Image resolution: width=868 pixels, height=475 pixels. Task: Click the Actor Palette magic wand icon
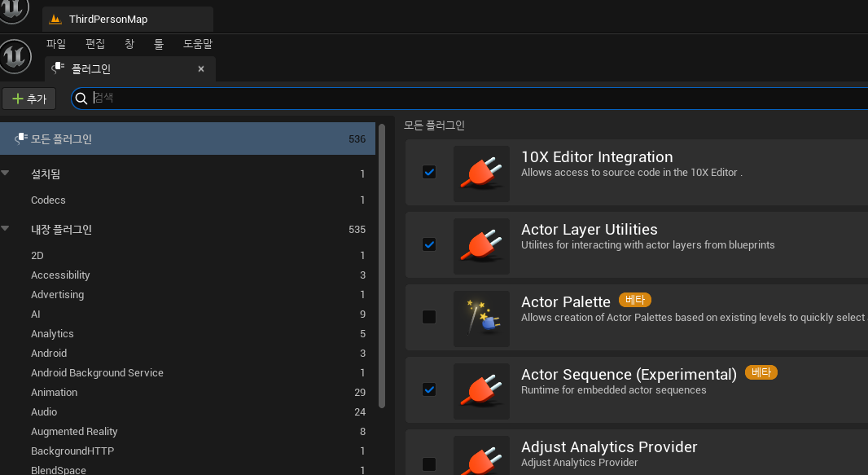click(x=481, y=319)
